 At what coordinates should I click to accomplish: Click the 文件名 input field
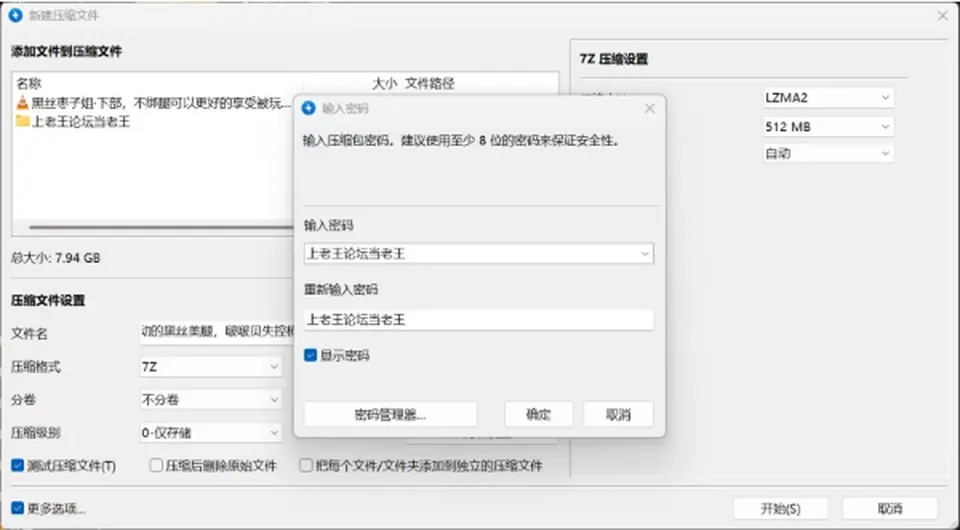[x=217, y=331]
